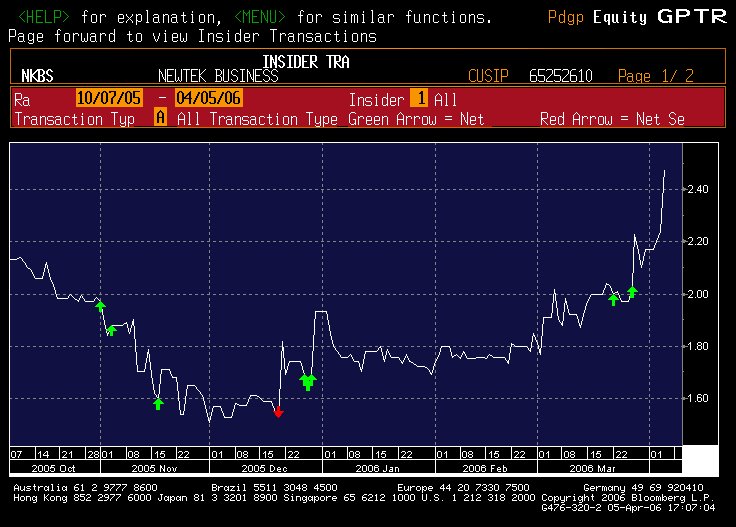Click the price peak at chart's right end
736x527 pixels.
[664, 172]
